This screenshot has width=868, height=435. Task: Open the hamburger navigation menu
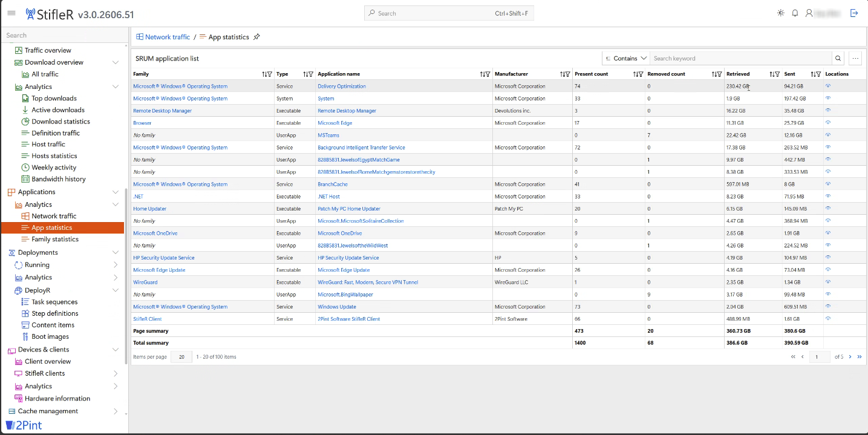pyautogui.click(x=11, y=13)
